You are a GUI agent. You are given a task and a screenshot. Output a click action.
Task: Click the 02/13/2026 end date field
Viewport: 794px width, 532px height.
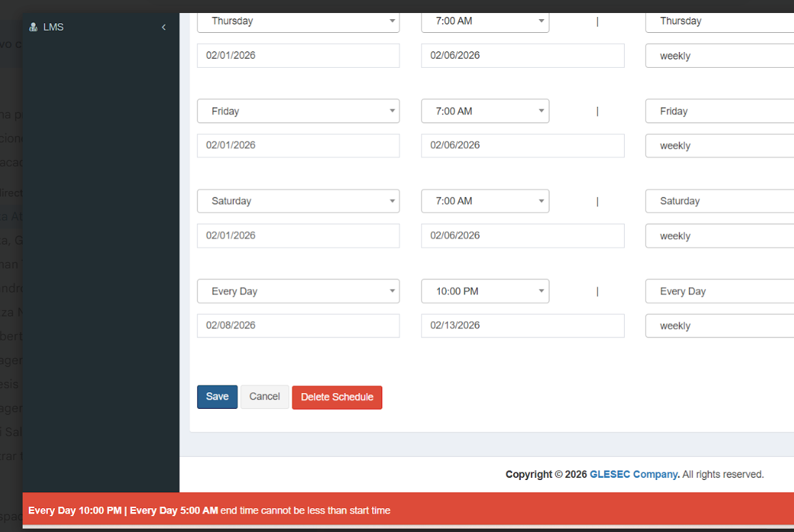(x=522, y=325)
